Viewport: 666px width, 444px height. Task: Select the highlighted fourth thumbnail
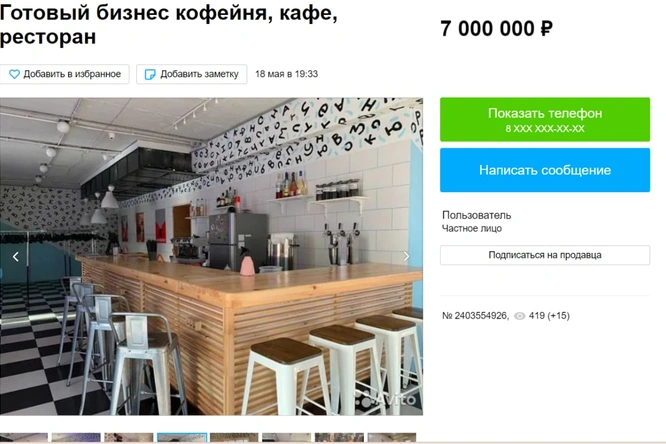(182, 438)
